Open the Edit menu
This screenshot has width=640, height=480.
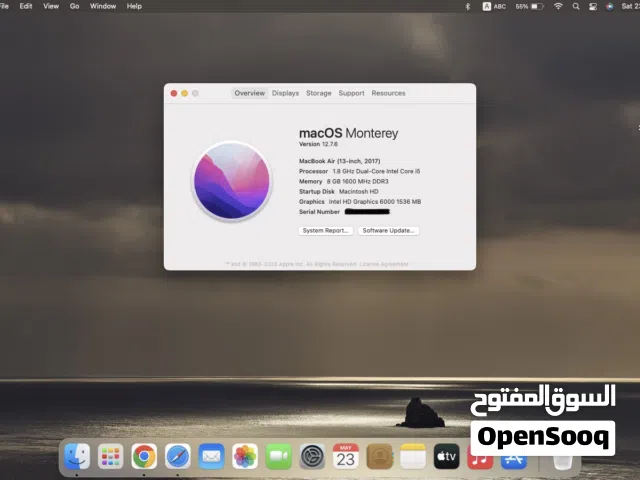click(26, 6)
